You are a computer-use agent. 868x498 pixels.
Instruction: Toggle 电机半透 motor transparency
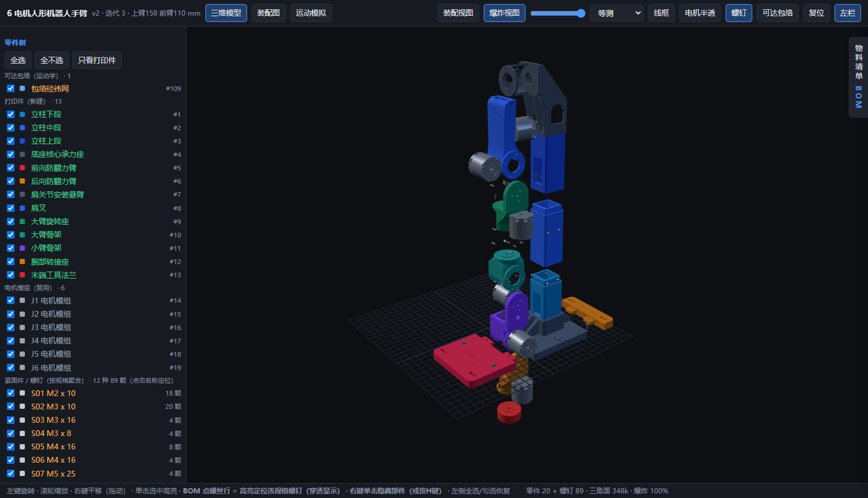[700, 13]
